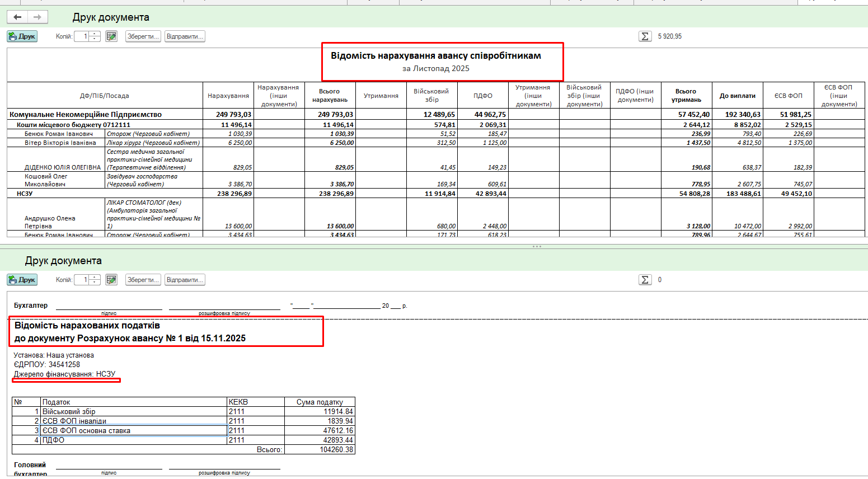The width and height of the screenshot is (868, 479).
Task: Toggle edit mode icon in the top panel
Action: click(111, 36)
